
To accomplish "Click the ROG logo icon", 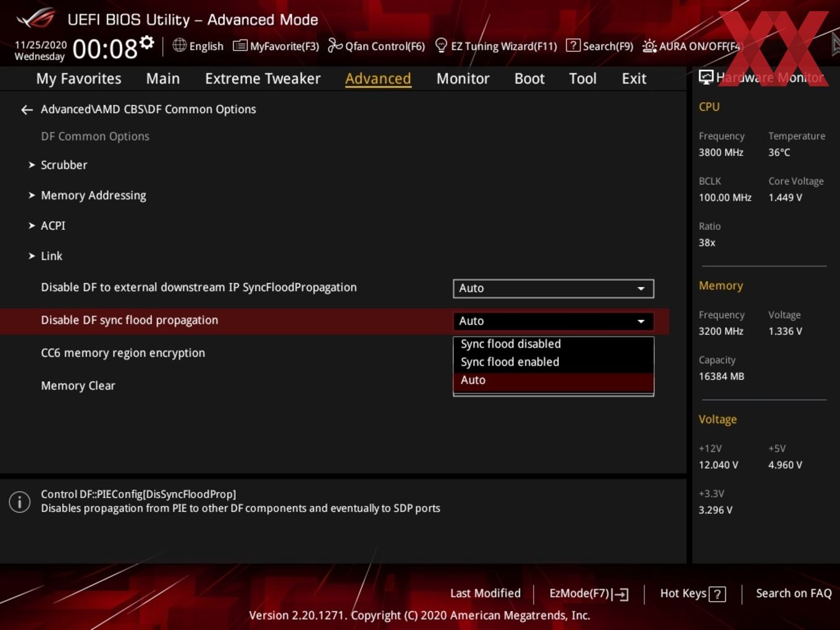I will (x=36, y=18).
